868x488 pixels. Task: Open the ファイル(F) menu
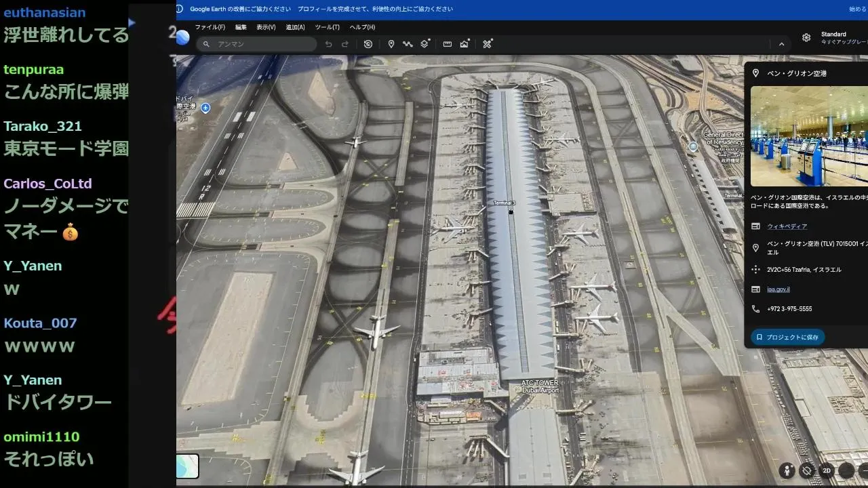(x=210, y=27)
